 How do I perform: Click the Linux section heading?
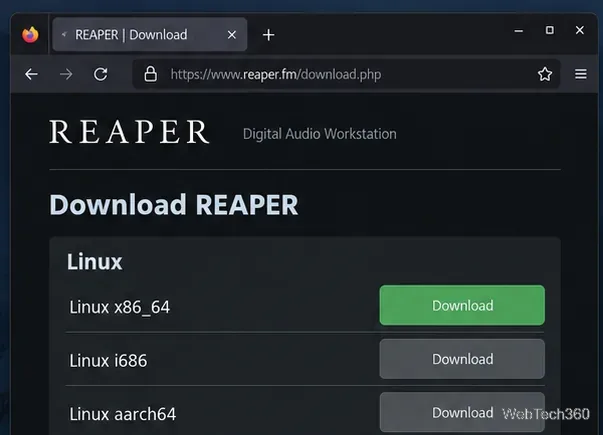point(95,262)
